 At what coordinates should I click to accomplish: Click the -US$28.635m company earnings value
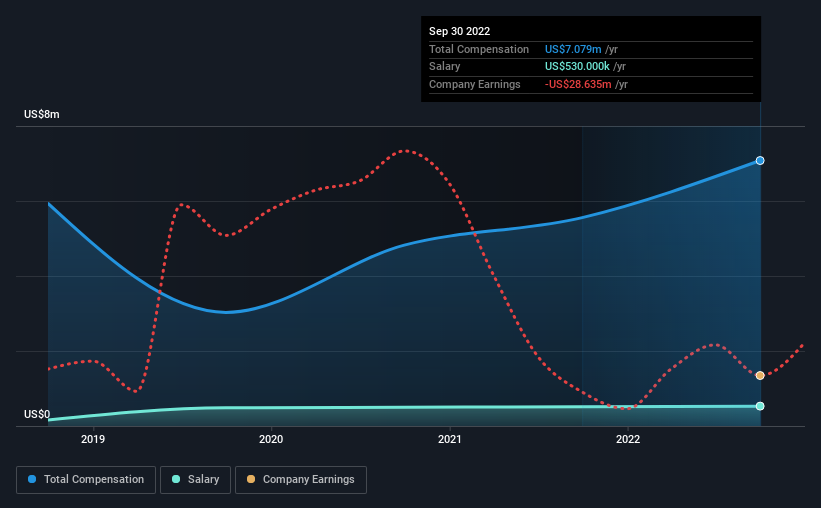578,84
